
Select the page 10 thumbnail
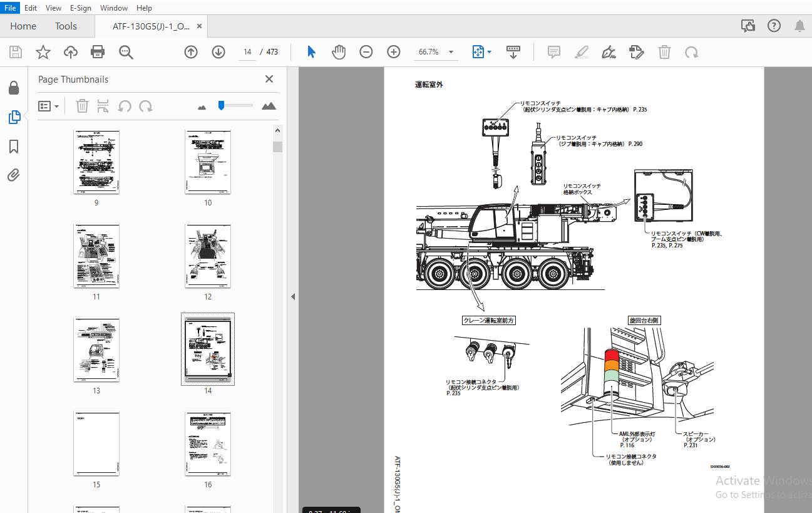208,162
